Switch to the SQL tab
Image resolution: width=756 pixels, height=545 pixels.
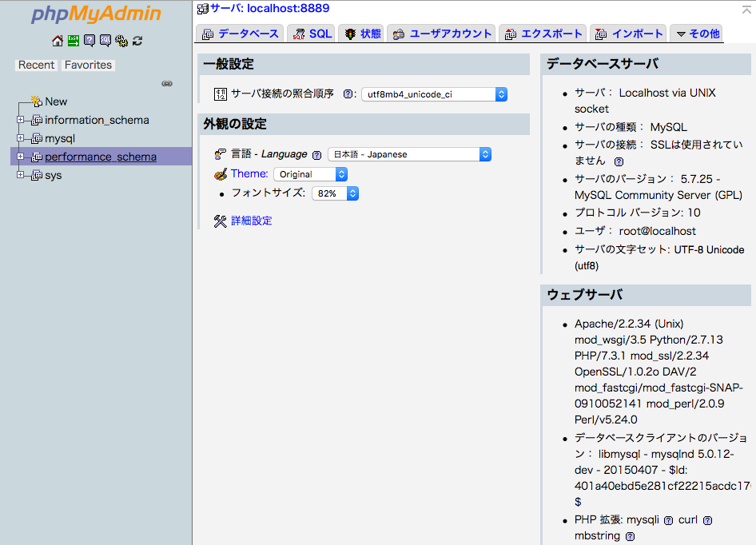pyautogui.click(x=312, y=34)
